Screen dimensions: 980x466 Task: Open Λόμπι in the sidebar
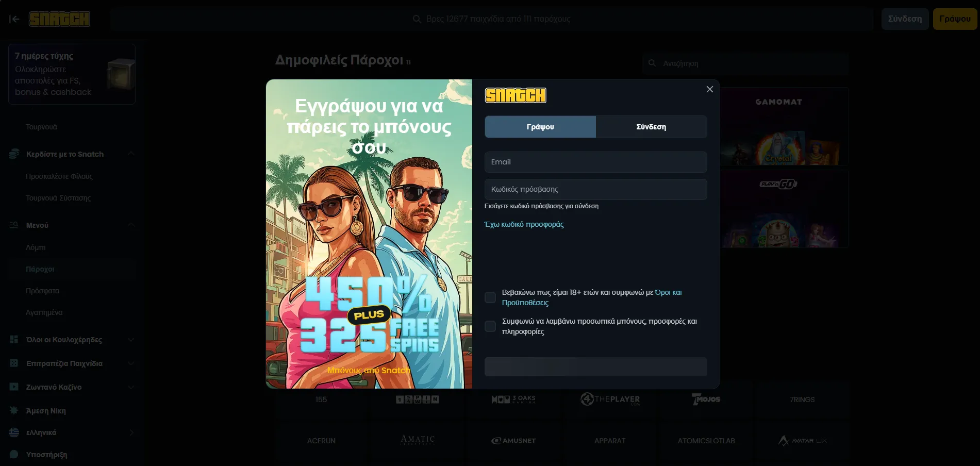tap(36, 247)
